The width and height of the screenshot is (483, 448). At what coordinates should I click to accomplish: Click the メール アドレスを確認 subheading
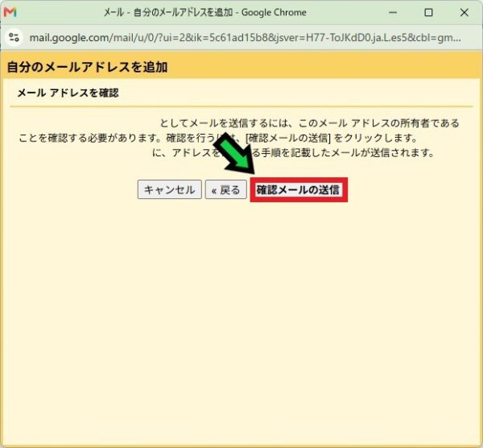pos(68,93)
